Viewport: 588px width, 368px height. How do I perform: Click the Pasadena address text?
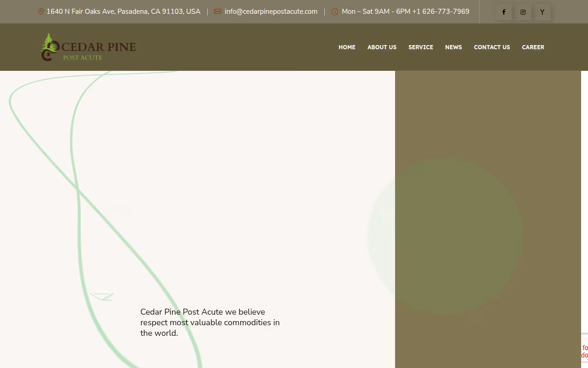click(x=123, y=11)
